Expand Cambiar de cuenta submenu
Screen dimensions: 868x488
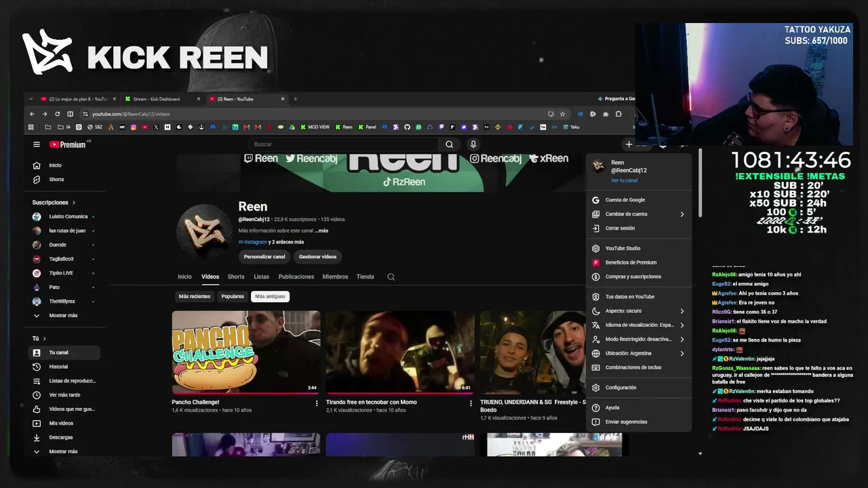click(638, 214)
